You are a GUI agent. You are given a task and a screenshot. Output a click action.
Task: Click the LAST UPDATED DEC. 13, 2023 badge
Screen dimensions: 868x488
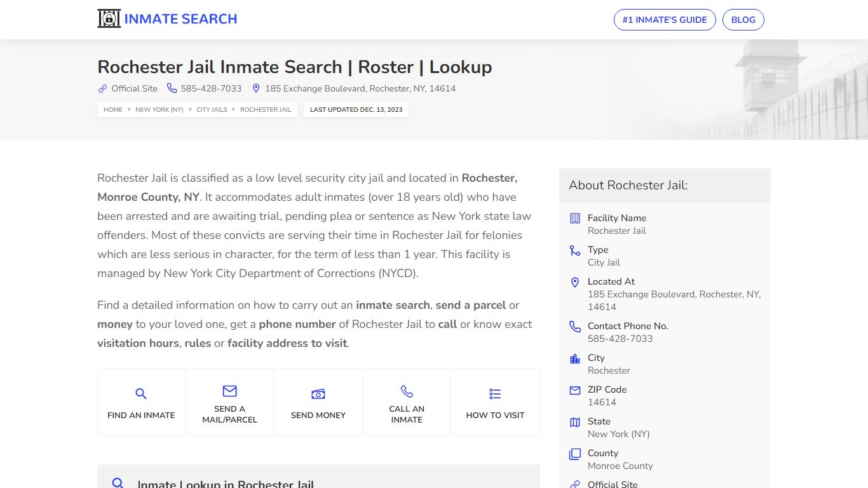point(356,109)
